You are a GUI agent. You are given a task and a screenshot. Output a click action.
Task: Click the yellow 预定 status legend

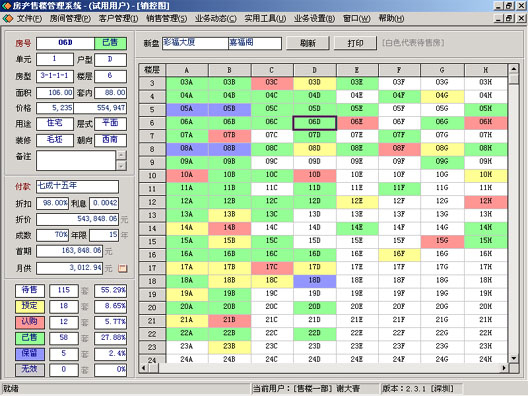tap(30, 306)
